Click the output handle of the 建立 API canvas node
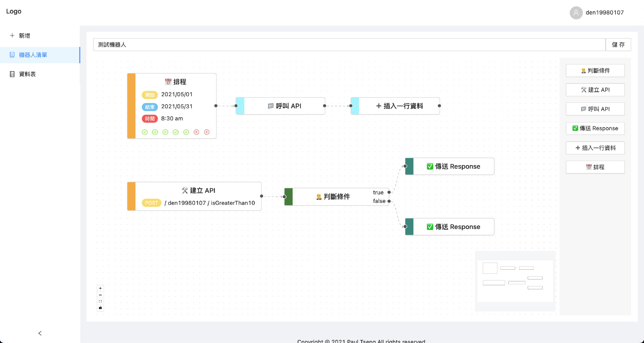The image size is (644, 343). tap(261, 196)
